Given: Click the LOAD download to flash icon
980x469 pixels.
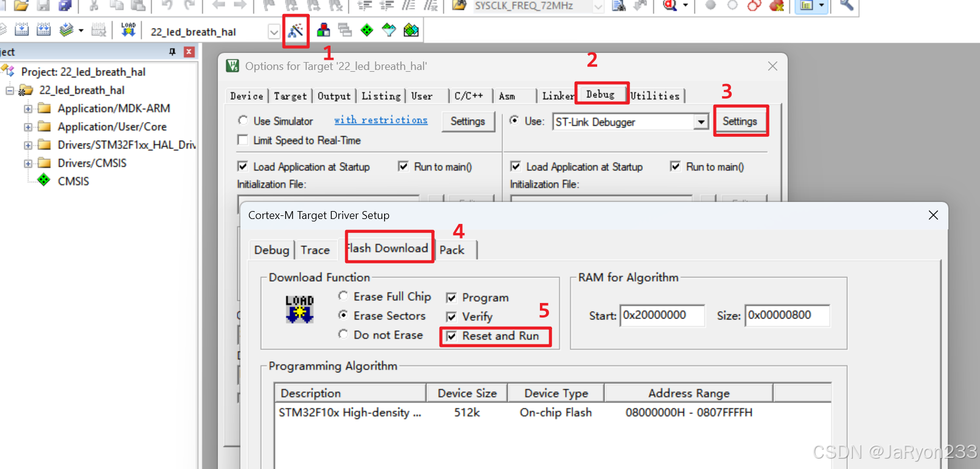Looking at the screenshot, I should tap(128, 30).
